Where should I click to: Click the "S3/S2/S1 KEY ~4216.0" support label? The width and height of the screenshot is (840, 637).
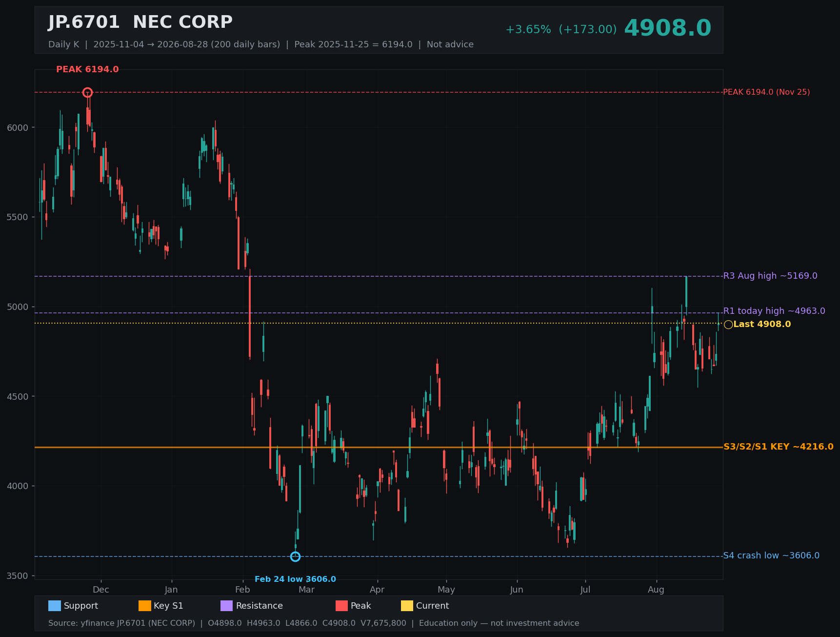(779, 447)
